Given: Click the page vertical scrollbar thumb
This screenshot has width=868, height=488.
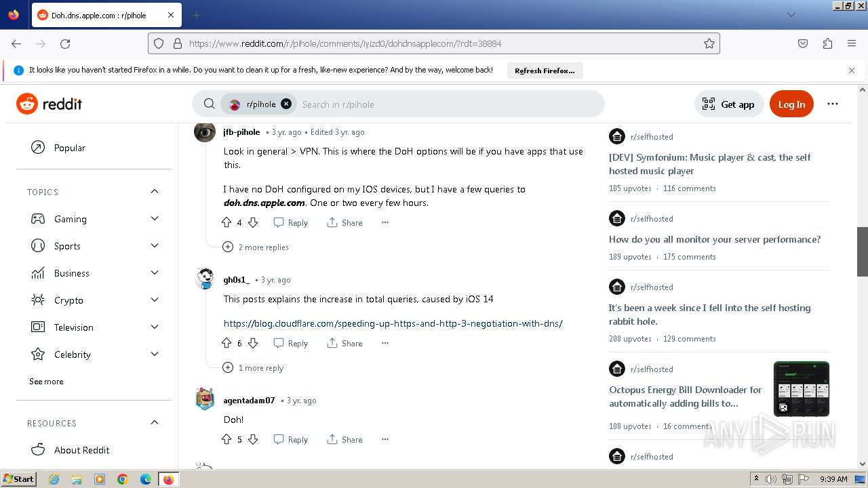Looking at the screenshot, I should [x=863, y=251].
